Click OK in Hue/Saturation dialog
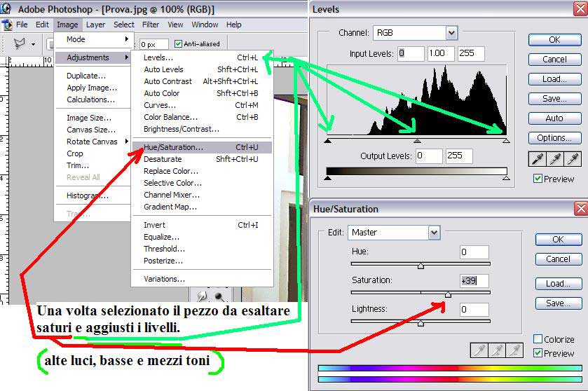This screenshot has width=588, height=391. click(x=559, y=240)
